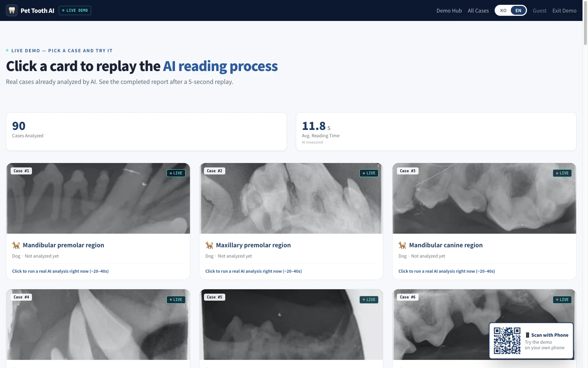Switch language to KO
Image resolution: width=588 pixels, height=368 pixels.
[503, 10]
